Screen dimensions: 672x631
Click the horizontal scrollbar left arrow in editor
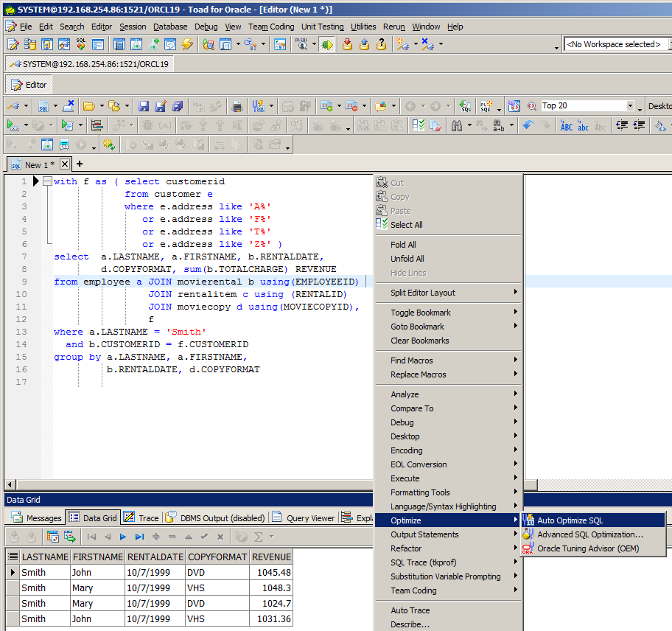click(10, 485)
